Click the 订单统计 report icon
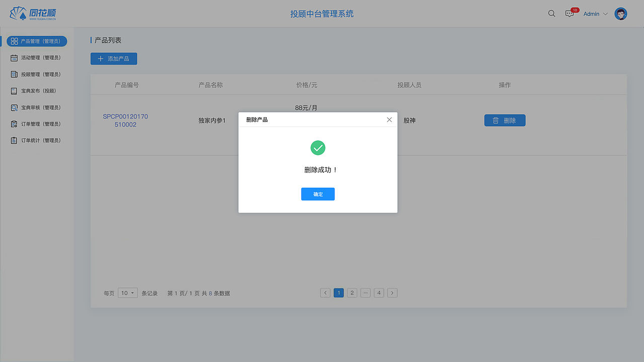 coord(14,140)
